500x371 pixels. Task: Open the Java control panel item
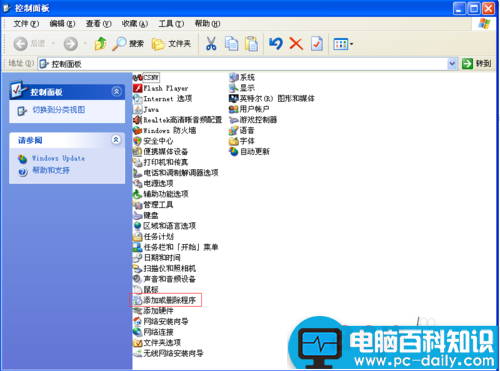146,109
